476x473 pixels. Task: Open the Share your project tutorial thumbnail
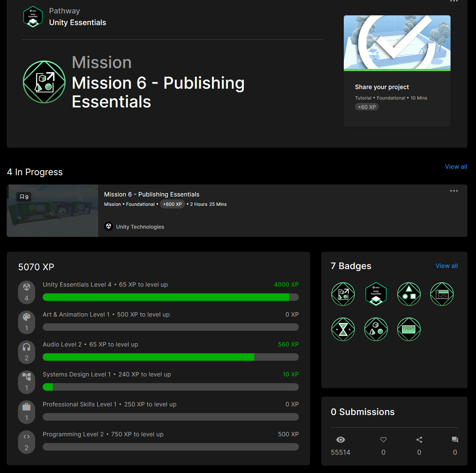[397, 43]
